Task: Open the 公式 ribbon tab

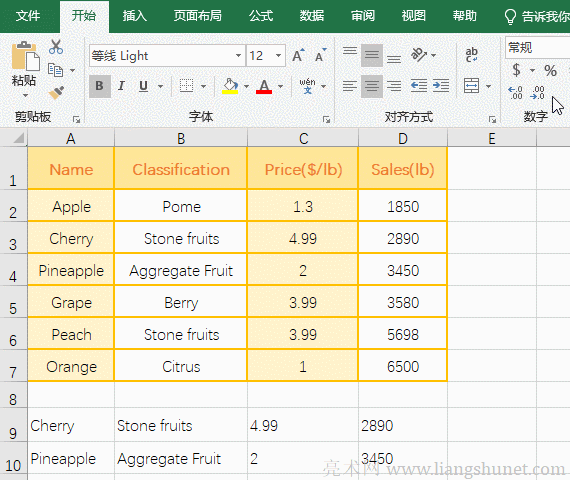Action: (x=261, y=16)
